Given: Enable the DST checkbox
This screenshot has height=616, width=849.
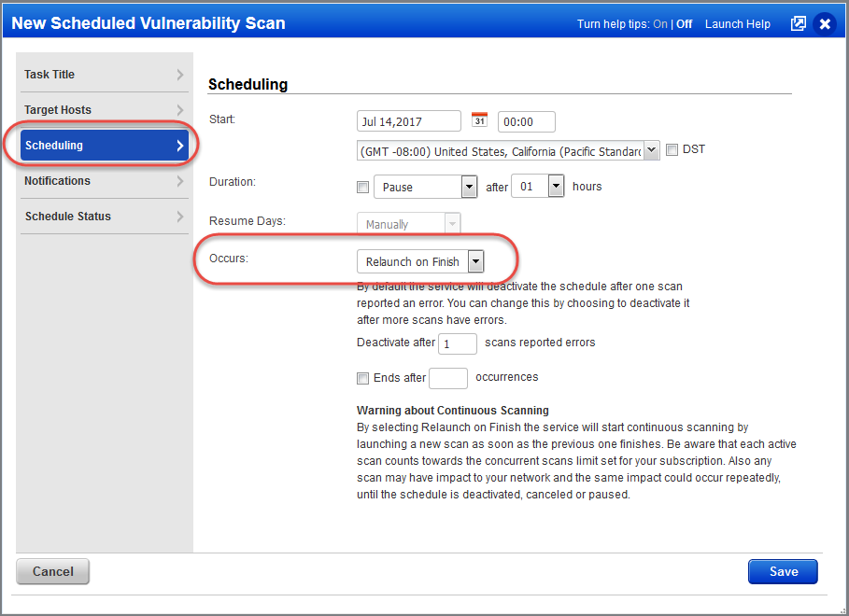Looking at the screenshot, I should pyautogui.click(x=672, y=148).
